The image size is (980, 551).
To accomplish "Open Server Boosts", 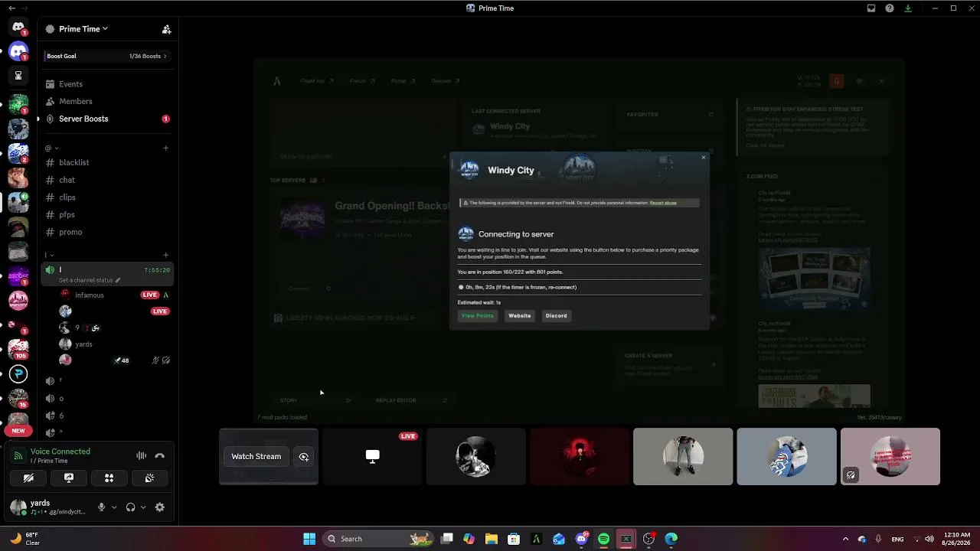I will tap(107, 119).
